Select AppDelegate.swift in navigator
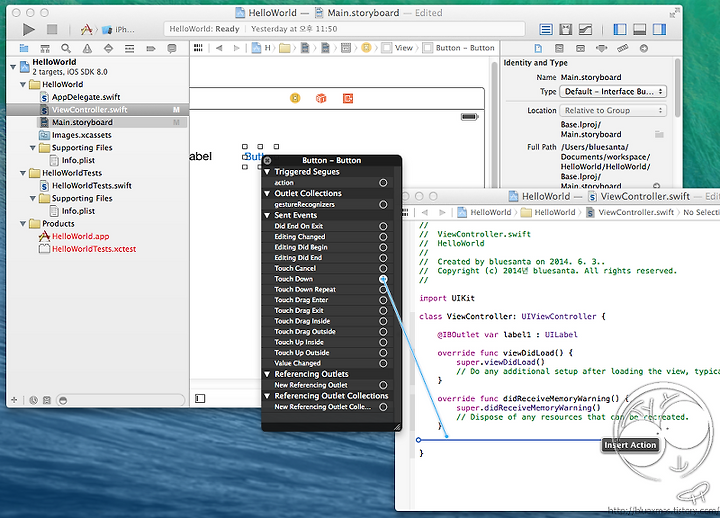720x518 pixels. coord(86,97)
